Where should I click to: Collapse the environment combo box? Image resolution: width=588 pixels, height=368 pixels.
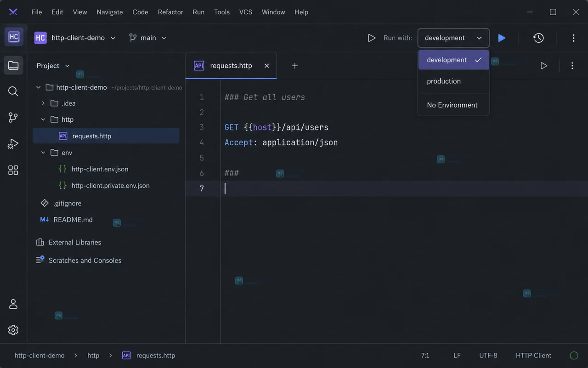453,38
